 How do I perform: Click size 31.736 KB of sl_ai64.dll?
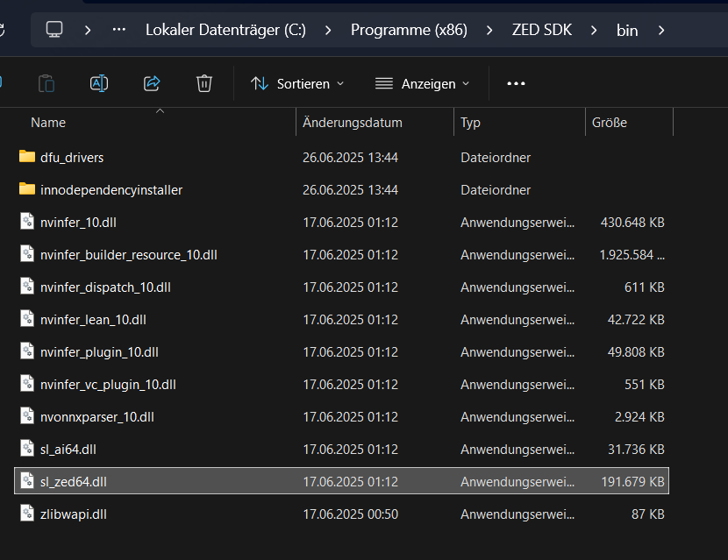[x=636, y=449]
